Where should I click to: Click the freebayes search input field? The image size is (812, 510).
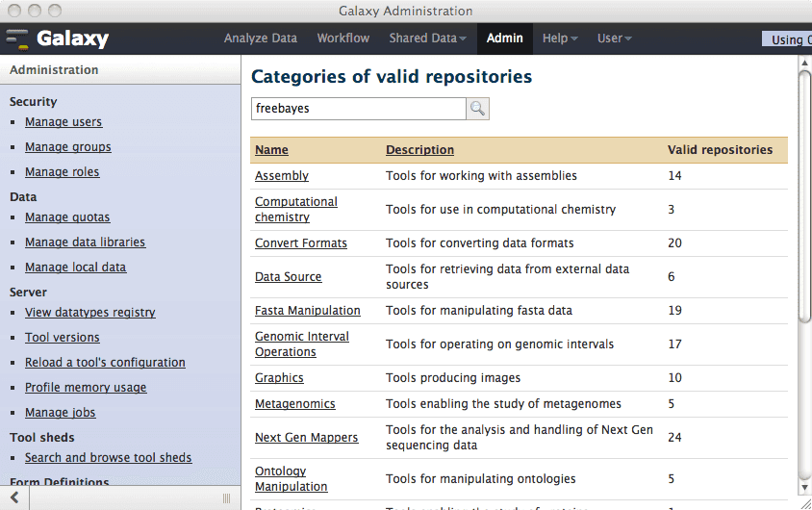coord(358,109)
